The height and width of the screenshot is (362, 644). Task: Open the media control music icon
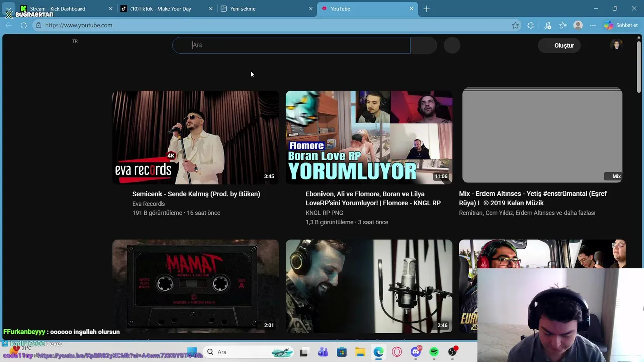click(x=548, y=25)
